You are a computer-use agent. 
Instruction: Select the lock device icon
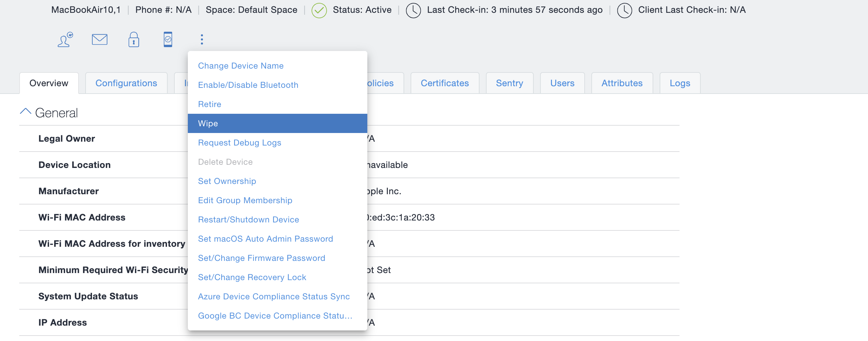pos(134,39)
